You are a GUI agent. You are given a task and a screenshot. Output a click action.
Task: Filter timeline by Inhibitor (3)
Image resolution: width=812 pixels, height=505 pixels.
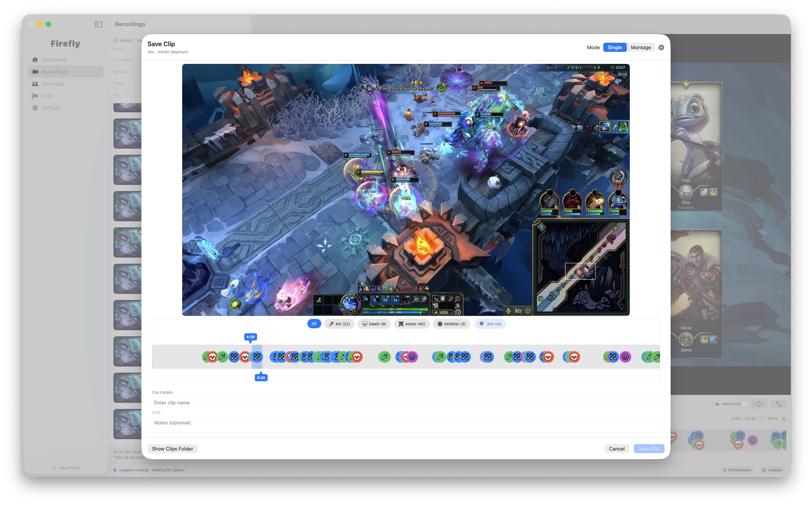coord(451,324)
